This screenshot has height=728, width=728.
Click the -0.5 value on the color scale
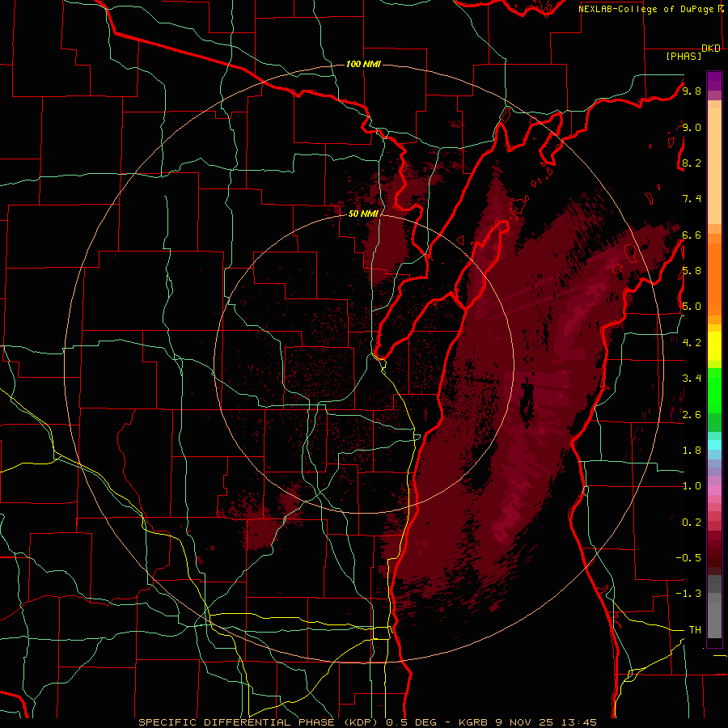coord(688,558)
